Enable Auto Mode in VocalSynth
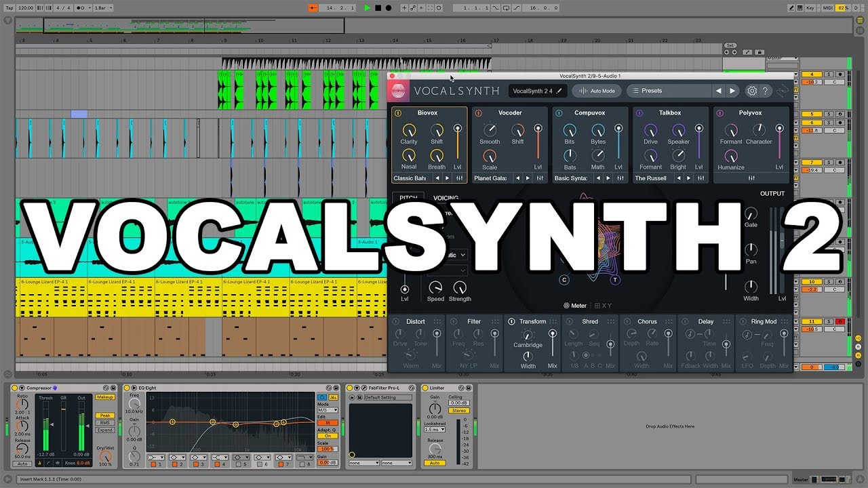The width and height of the screenshot is (868, 488). tap(596, 91)
